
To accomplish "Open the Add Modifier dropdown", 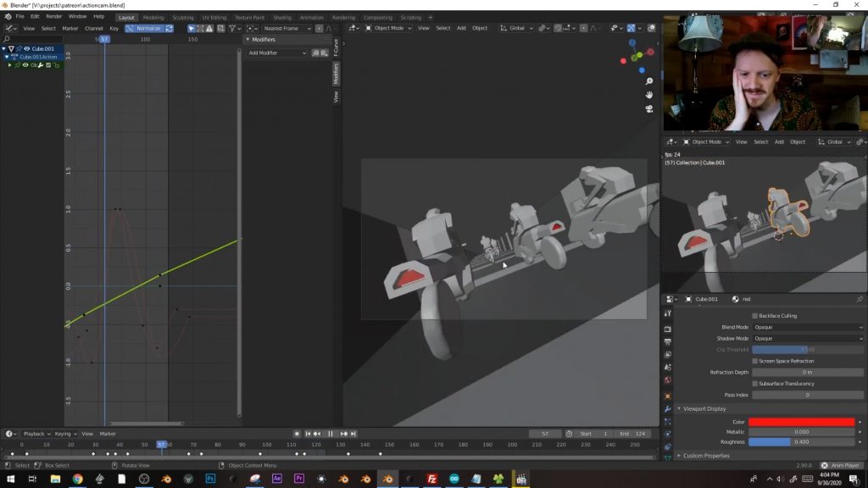I will pos(277,53).
